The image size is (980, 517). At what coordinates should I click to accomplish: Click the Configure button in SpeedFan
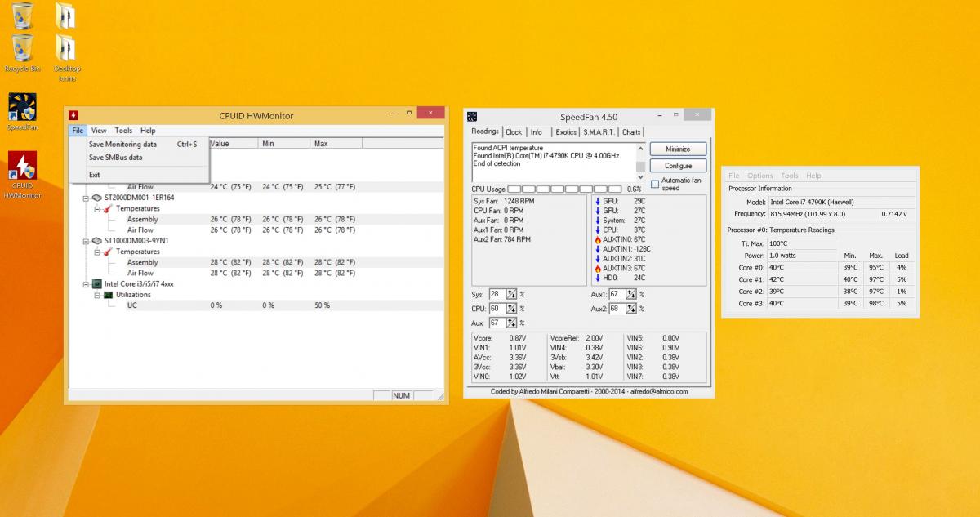[x=678, y=166]
